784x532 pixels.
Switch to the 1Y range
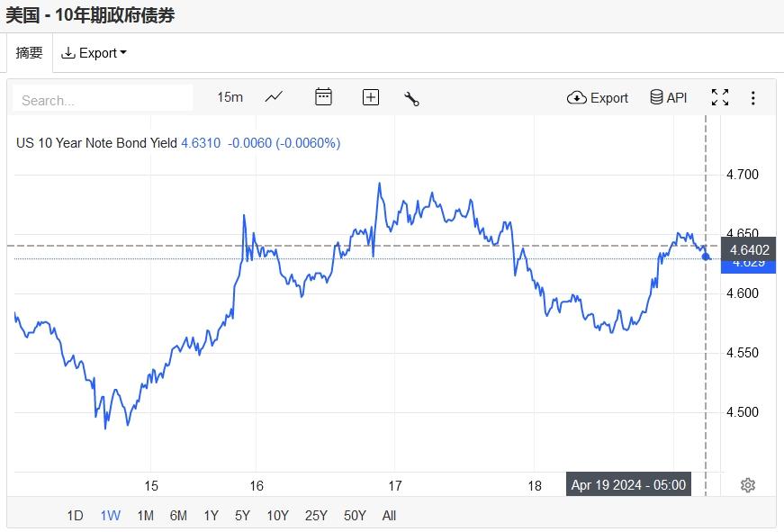pos(211,516)
